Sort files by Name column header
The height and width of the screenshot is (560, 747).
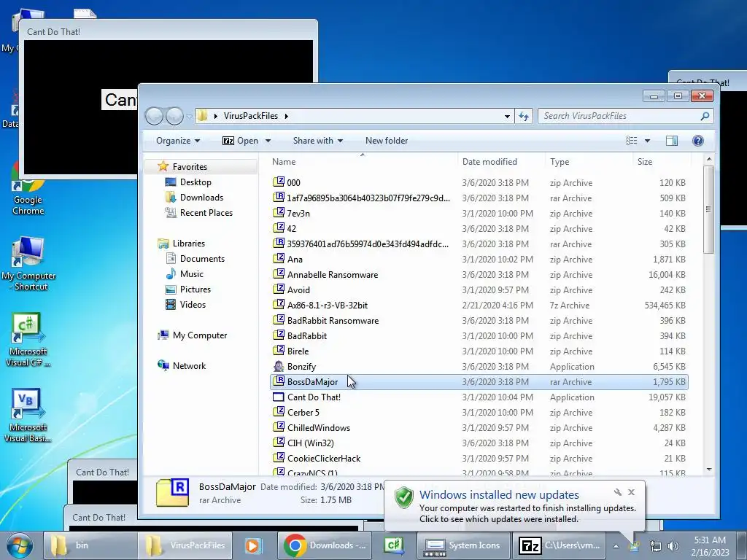(364, 161)
